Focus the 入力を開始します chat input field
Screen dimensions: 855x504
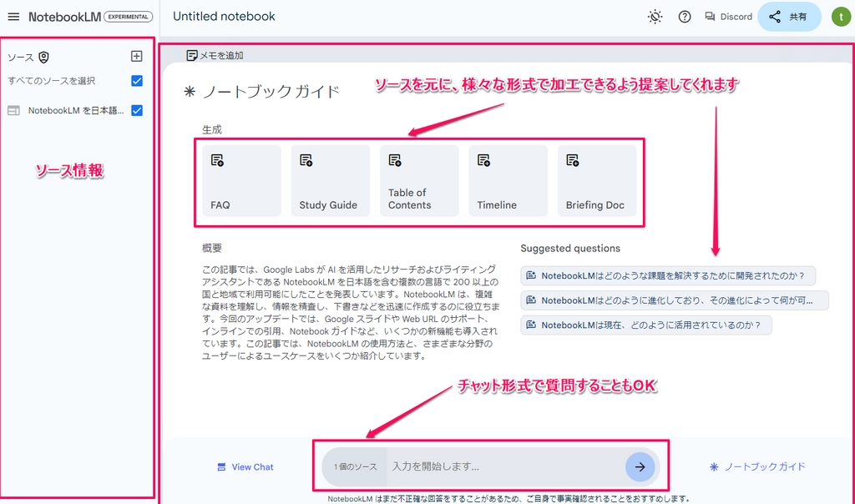(x=505, y=467)
